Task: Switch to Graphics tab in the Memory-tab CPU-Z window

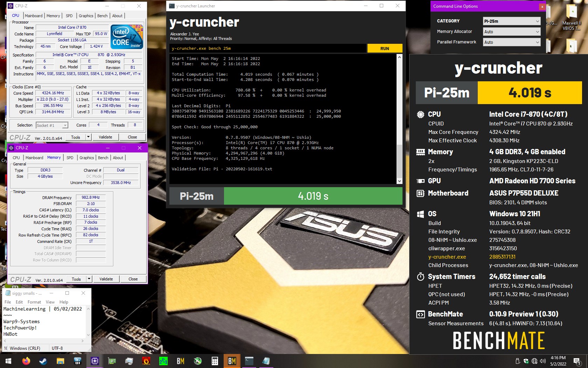Action: [86, 158]
